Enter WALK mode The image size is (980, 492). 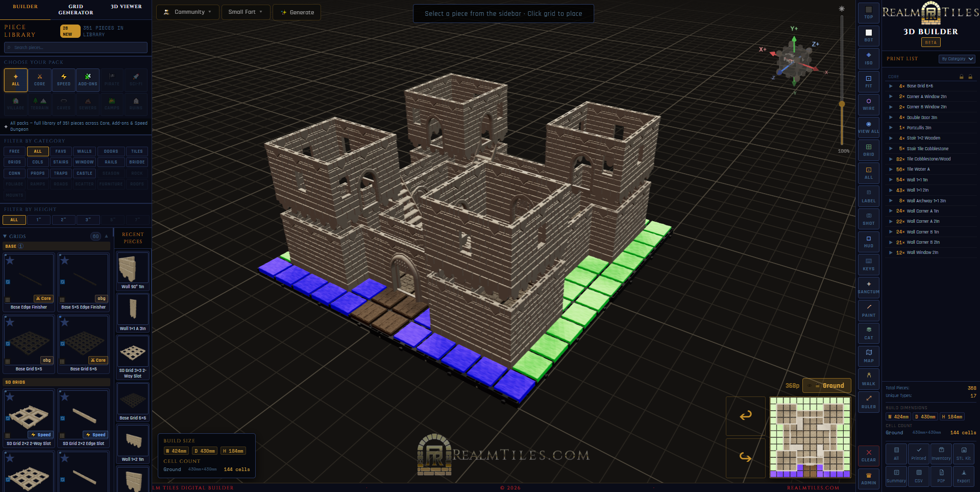click(x=868, y=379)
